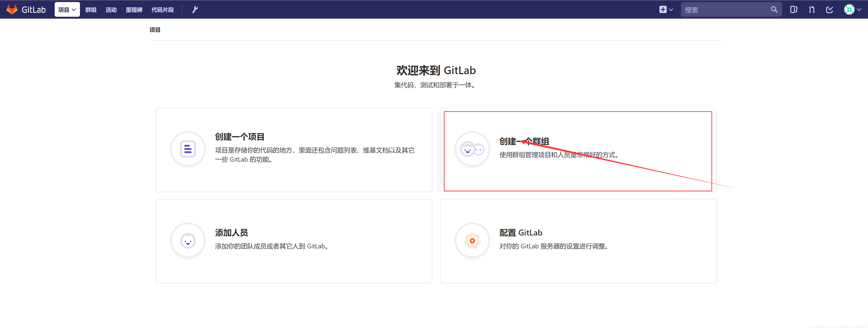Image resolution: width=868 pixels, height=331 pixels.
Task: Focus the 搜索 search field
Action: [731, 9]
